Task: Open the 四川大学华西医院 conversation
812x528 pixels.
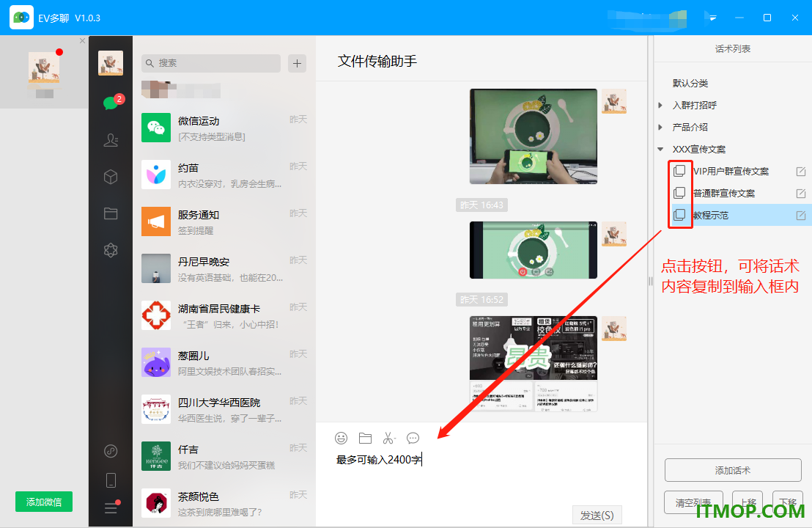Action: click(x=224, y=409)
